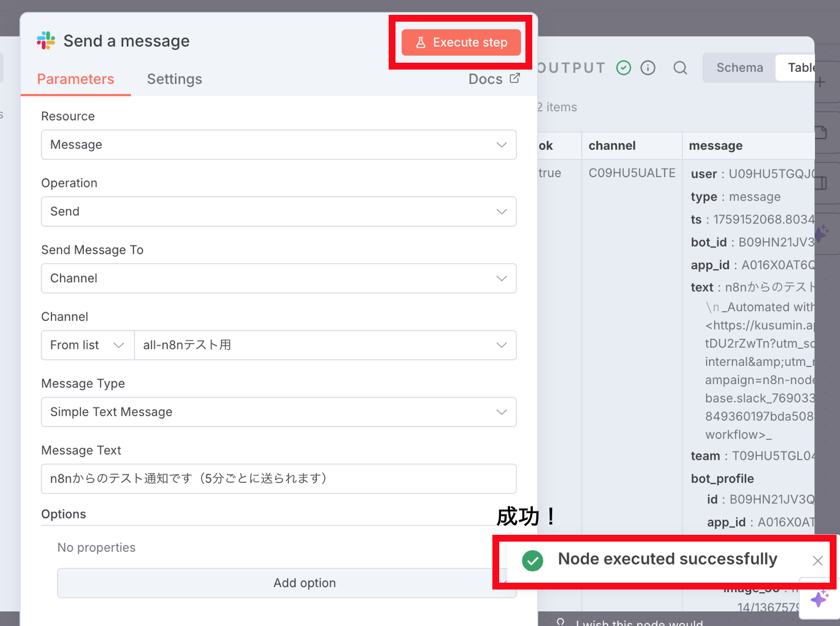Switch output view to Schema
The width and height of the screenshot is (840, 626).
tap(739, 68)
